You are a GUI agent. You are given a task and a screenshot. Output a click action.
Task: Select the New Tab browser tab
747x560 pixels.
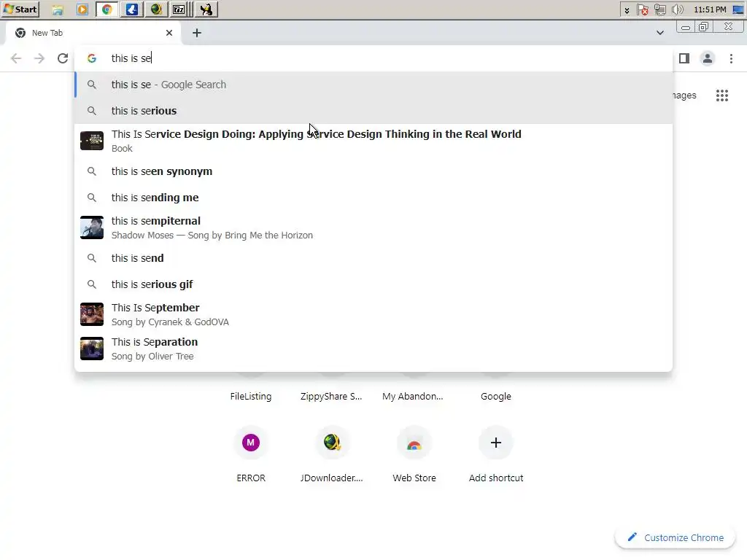tap(94, 33)
